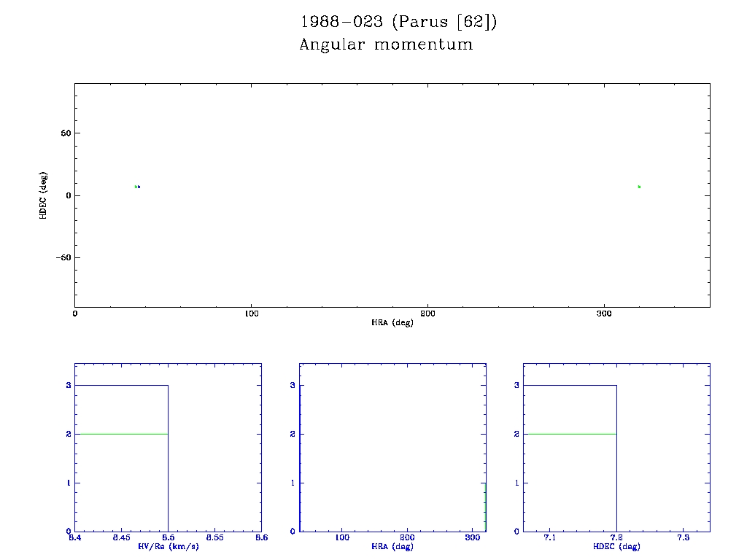Click the green histogram line in HDEC plot
Image resolution: width=747 pixels, height=560 pixels.
[x=572, y=434]
